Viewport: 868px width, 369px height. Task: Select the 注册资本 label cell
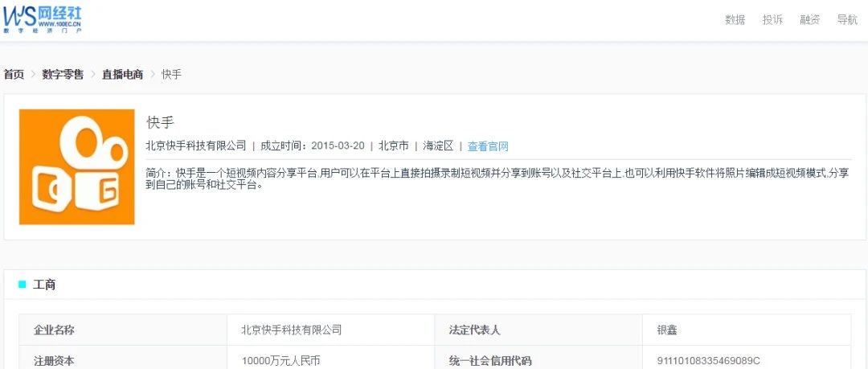coord(123,358)
